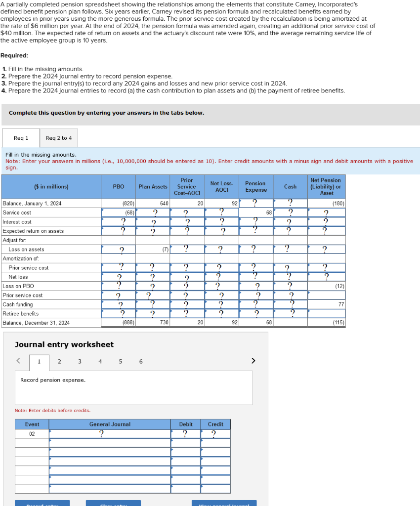Click the Record entry button
This screenshot has height=506, width=420.
(42, 504)
